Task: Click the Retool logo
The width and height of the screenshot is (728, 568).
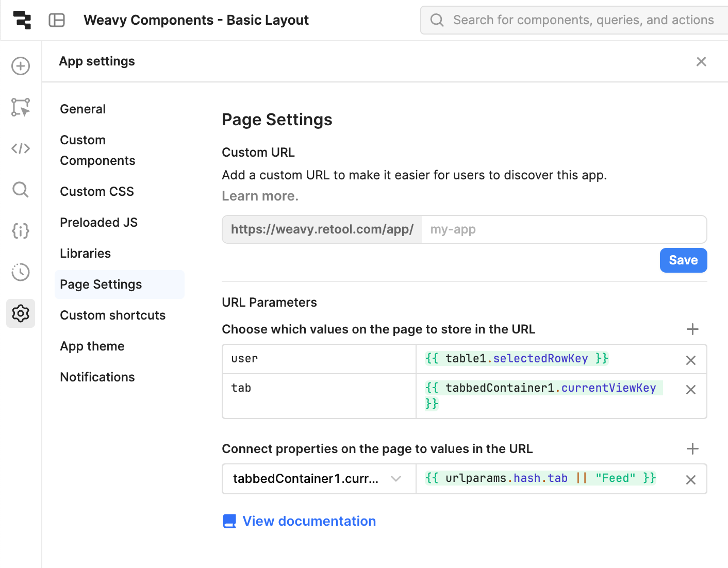Action: pos(21,20)
